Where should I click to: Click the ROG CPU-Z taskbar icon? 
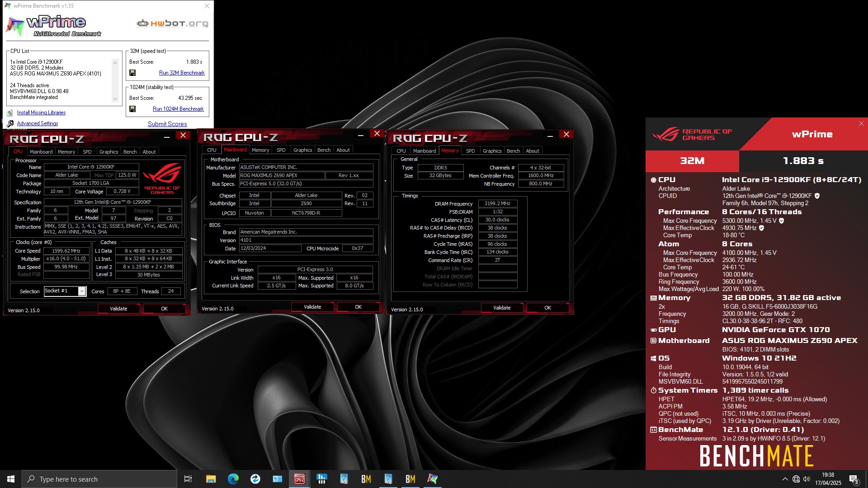(x=299, y=479)
